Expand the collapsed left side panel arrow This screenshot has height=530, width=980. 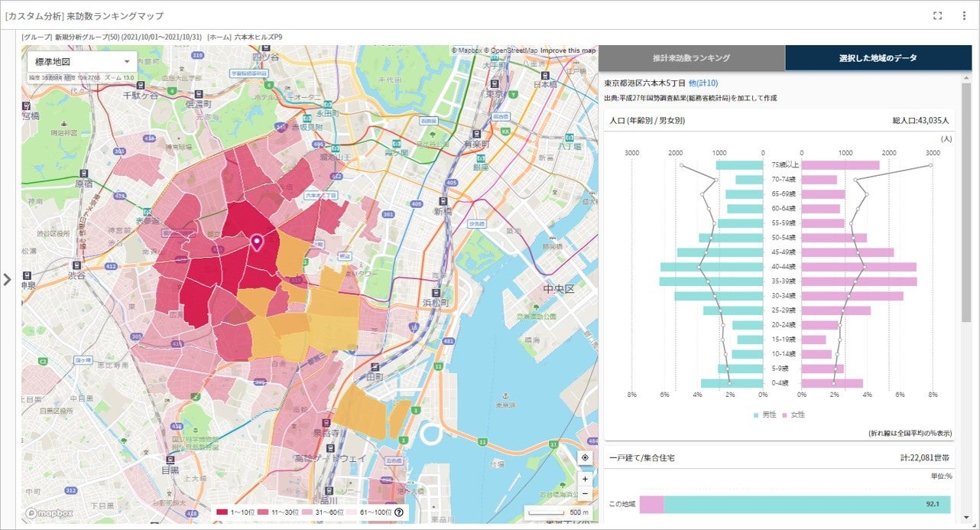[8, 279]
